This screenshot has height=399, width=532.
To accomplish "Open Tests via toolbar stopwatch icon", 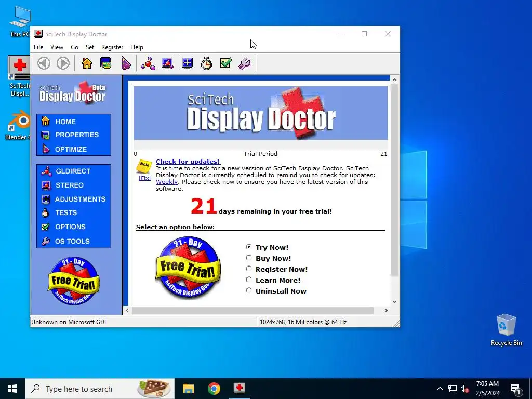I will [x=206, y=63].
